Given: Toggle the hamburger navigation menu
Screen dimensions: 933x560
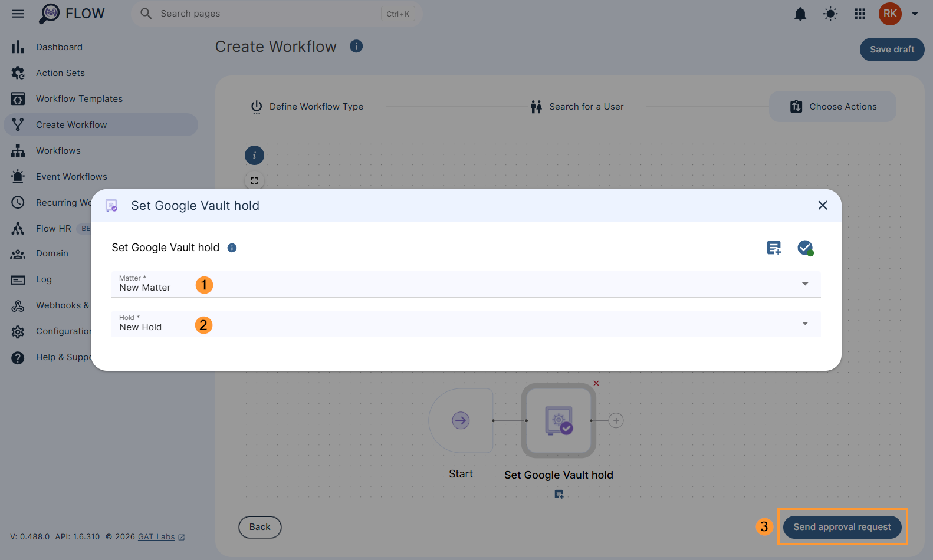Looking at the screenshot, I should pos(18,14).
